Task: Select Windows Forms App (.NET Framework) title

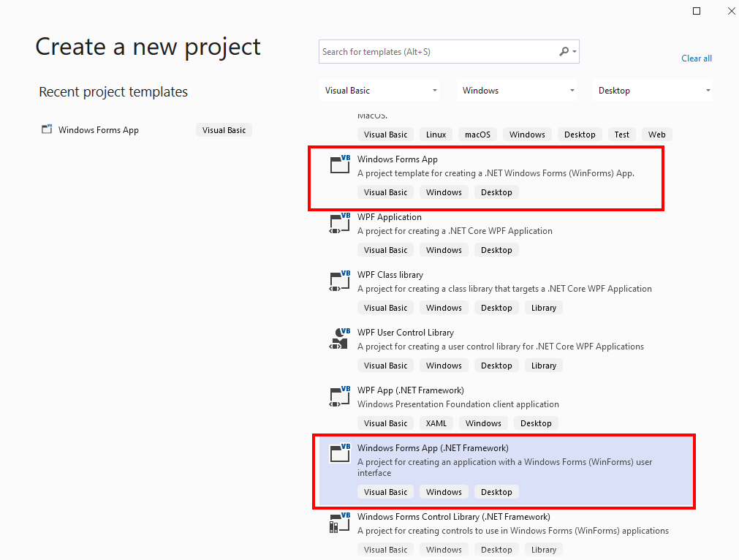Action: coord(433,448)
